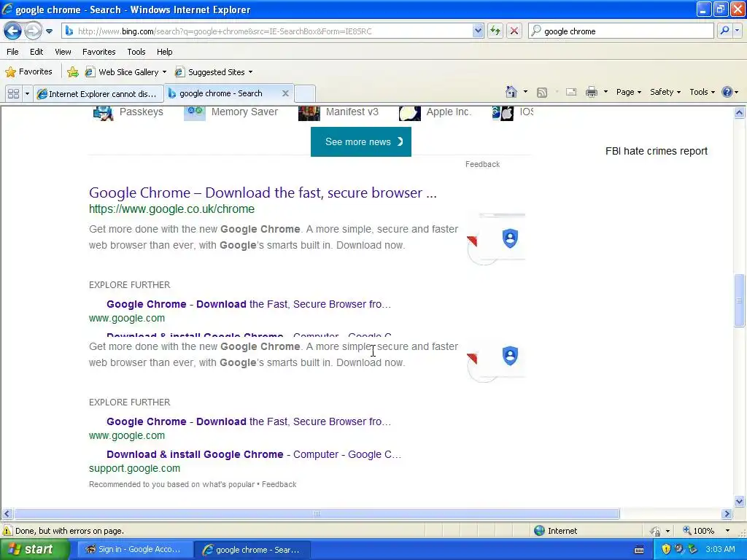Close the google chrome - Search tab
The height and width of the screenshot is (560, 747).
[285, 93]
